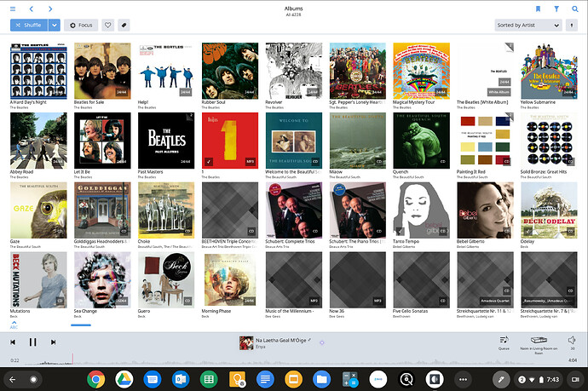Click the 'Sea Change' album title
This screenshot has width=588, height=391.
click(x=85, y=311)
